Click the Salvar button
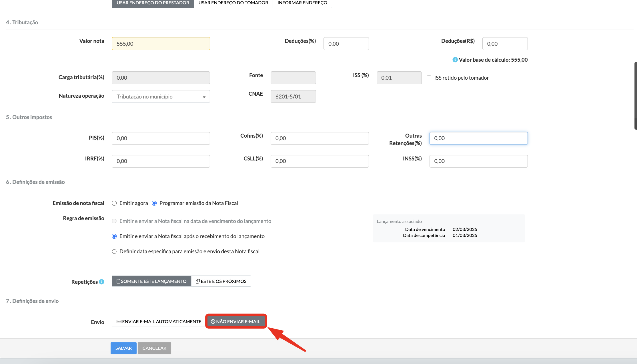Image resolution: width=637 pixels, height=364 pixels. click(x=123, y=348)
